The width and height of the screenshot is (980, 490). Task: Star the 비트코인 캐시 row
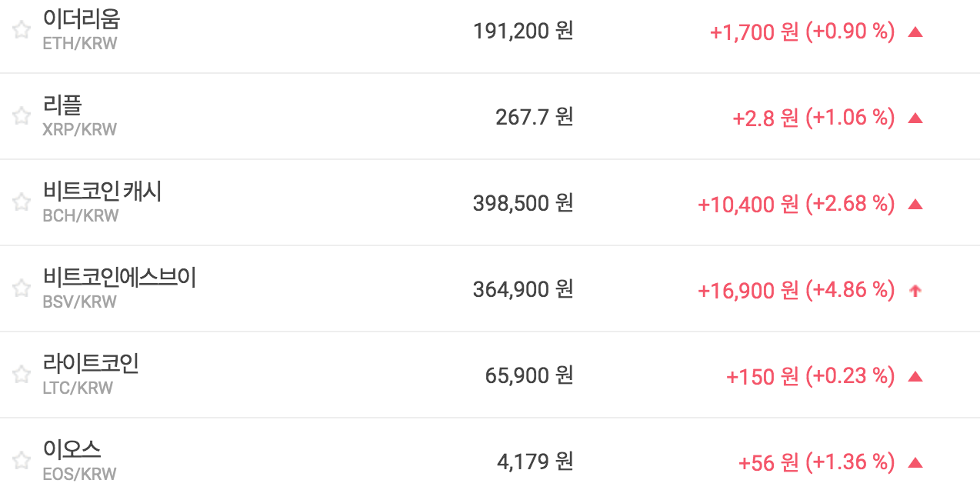22,202
